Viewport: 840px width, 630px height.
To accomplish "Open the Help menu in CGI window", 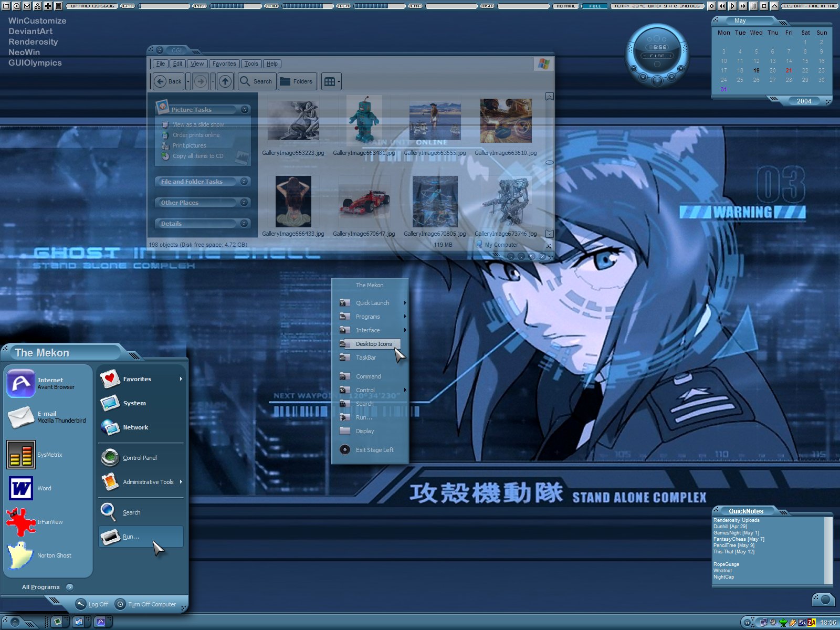I will coord(272,64).
